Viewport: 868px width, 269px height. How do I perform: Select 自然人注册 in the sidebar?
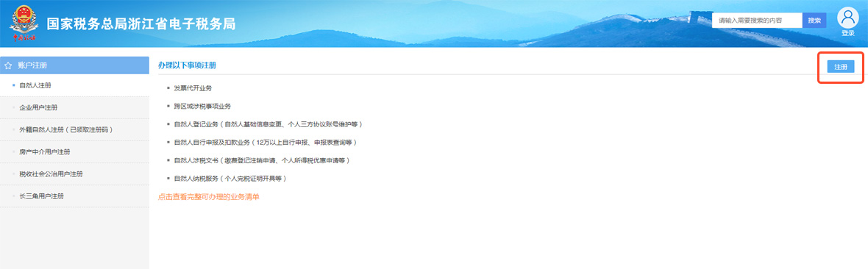coord(74,85)
